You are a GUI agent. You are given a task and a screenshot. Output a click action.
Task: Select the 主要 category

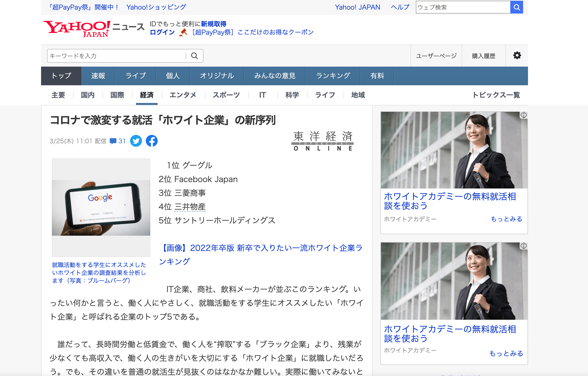(58, 95)
